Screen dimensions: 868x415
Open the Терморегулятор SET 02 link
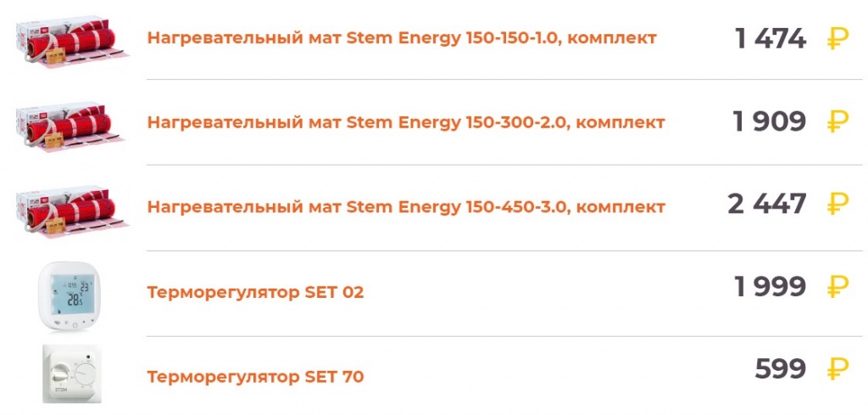pos(255,293)
